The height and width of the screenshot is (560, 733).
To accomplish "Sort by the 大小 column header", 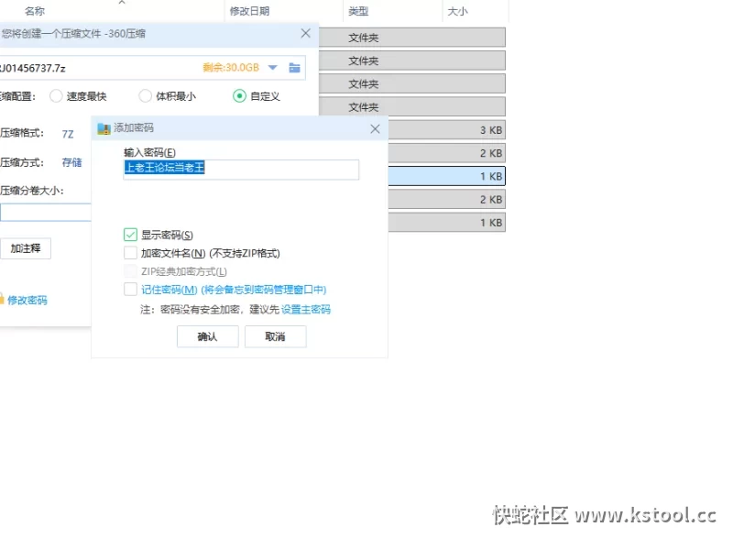I will click(x=457, y=11).
